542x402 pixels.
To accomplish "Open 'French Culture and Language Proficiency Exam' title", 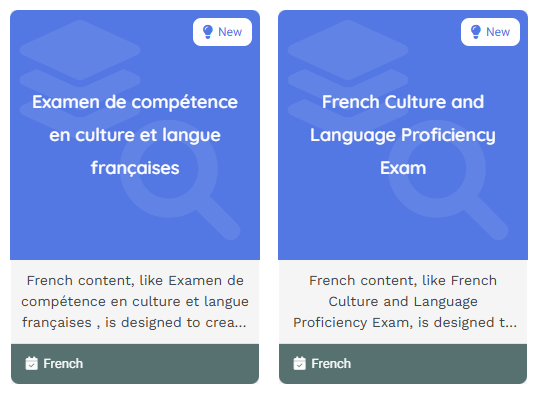I will (403, 135).
